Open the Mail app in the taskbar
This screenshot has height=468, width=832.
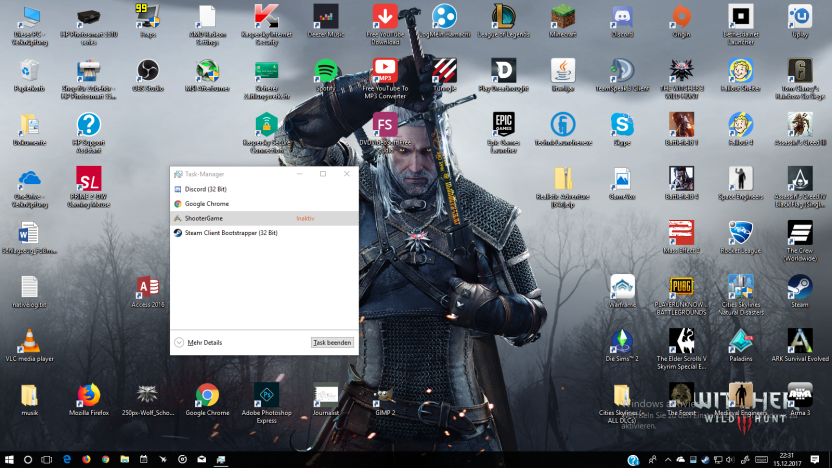coord(202,460)
